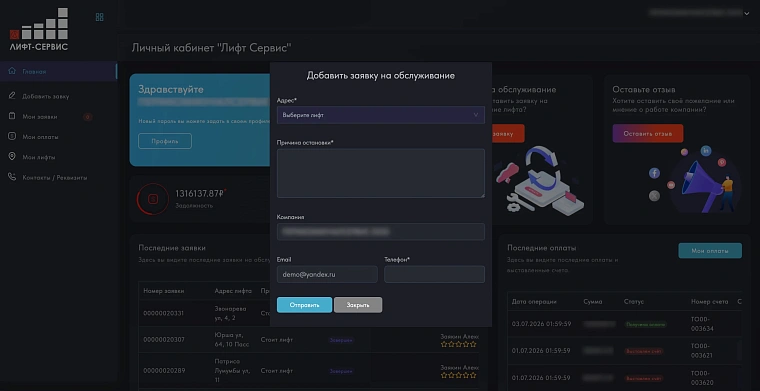Screen dimensions: 760x391
Task: Rate request 00000020307 using the star row
Action: point(459,344)
